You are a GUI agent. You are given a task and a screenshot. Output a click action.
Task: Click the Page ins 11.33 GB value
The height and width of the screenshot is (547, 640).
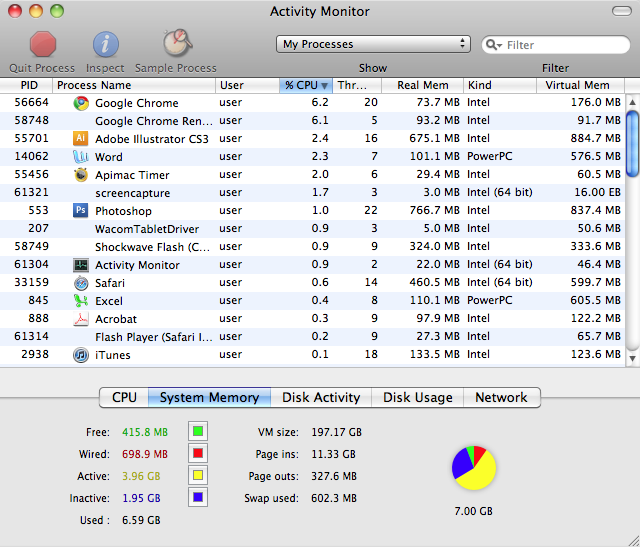(x=333, y=454)
